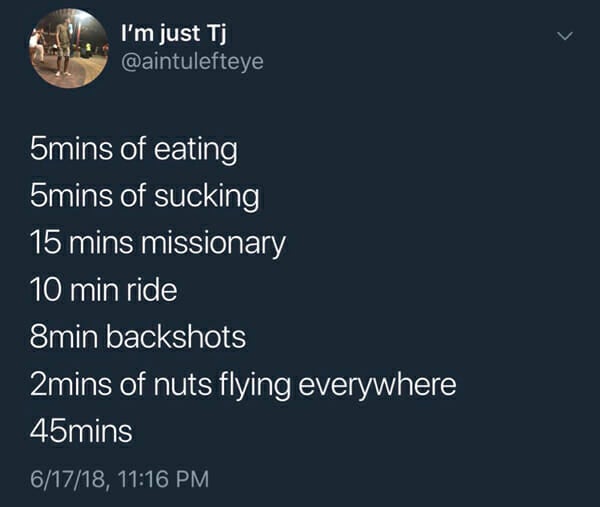Visit the @aintulefteye handle

pyautogui.click(x=192, y=62)
